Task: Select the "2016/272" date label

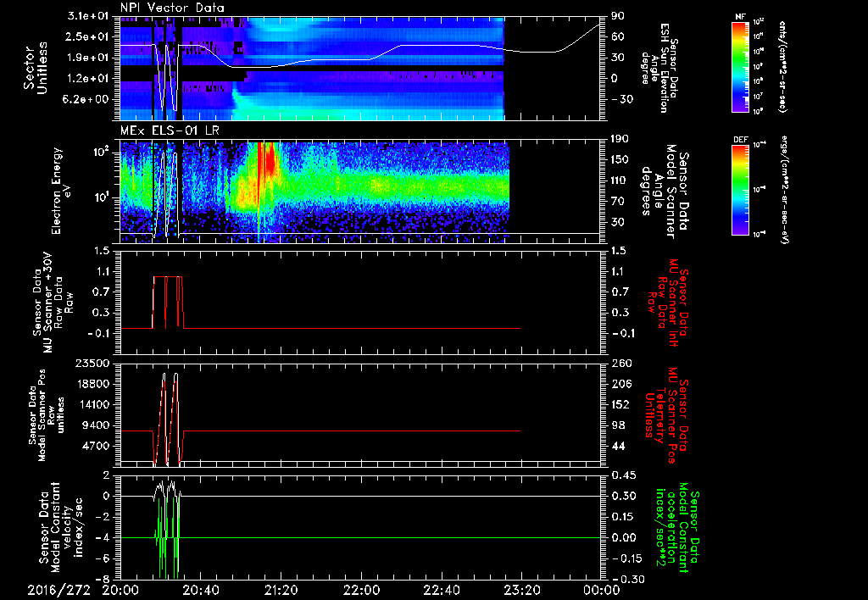Action: pyautogui.click(x=58, y=591)
